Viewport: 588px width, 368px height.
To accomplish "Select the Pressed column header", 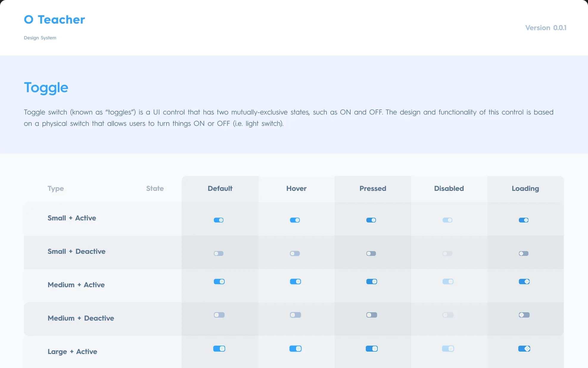I will coord(373,188).
